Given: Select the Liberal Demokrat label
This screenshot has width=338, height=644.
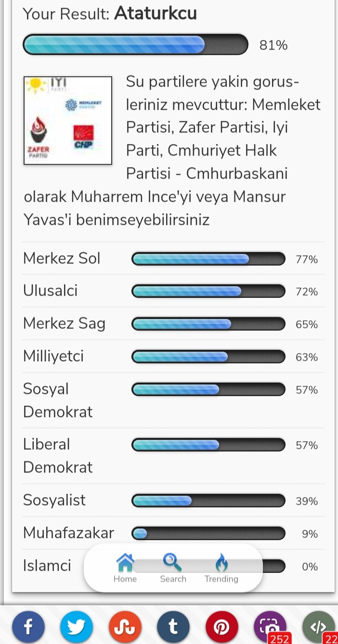Looking at the screenshot, I should click(58, 456).
